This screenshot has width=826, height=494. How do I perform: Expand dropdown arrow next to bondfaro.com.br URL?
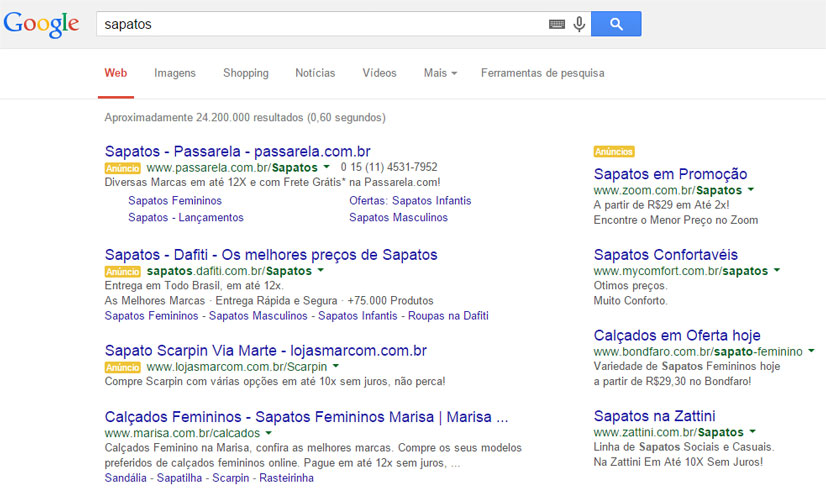pyautogui.click(x=811, y=351)
